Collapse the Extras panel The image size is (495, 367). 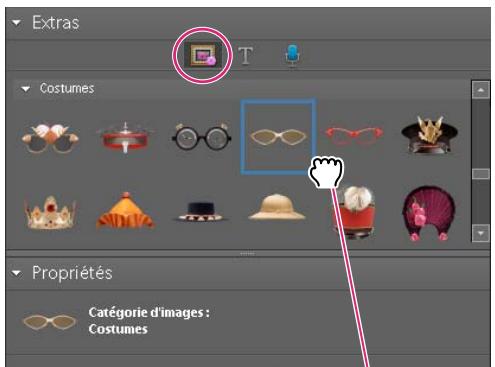click(x=16, y=23)
